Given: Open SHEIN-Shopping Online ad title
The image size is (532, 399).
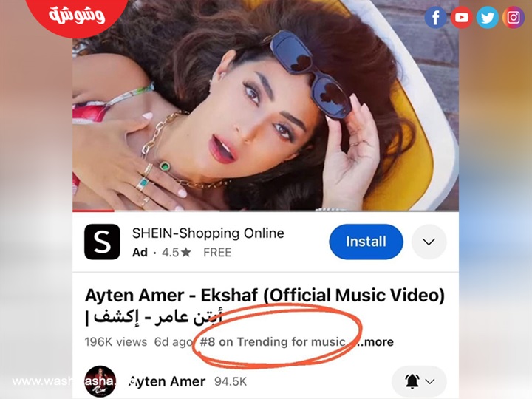Looking at the screenshot, I should click(x=208, y=233).
